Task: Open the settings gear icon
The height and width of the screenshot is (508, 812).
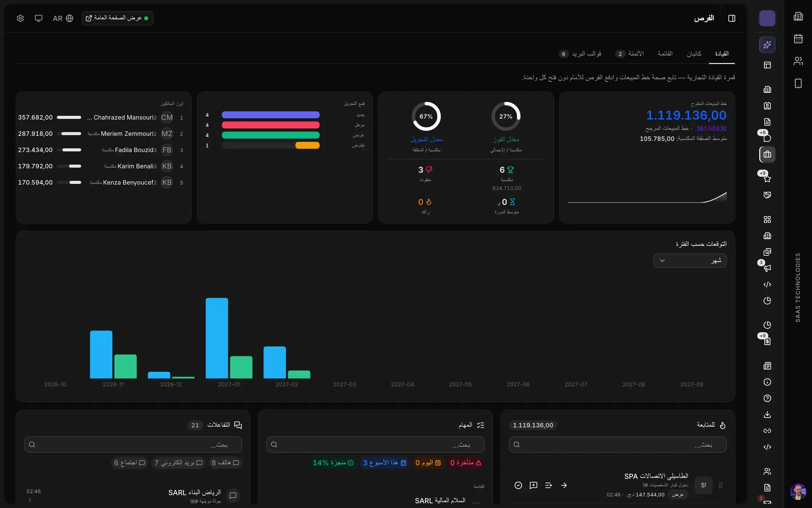Action: [x=20, y=18]
